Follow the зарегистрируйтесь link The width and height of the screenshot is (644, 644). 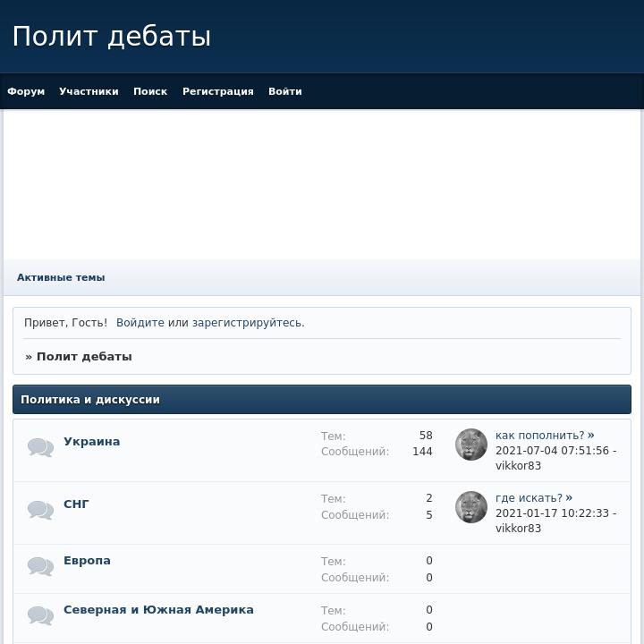[248, 323]
